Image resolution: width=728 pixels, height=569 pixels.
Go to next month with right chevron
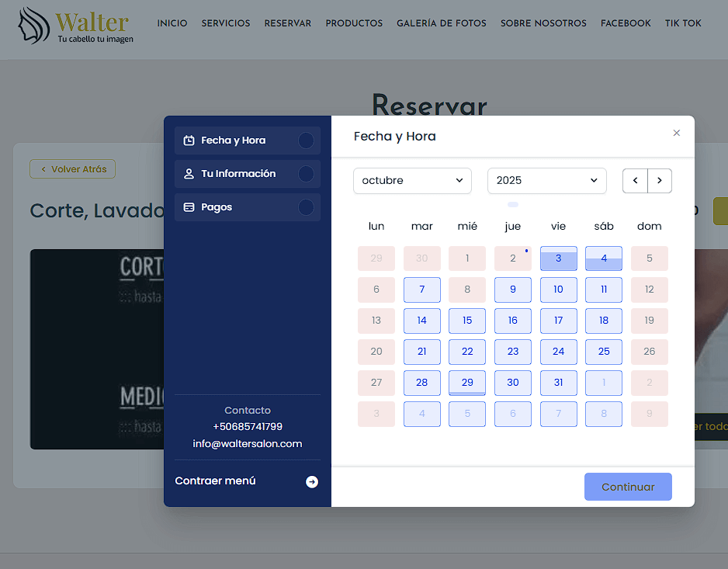coord(660,181)
